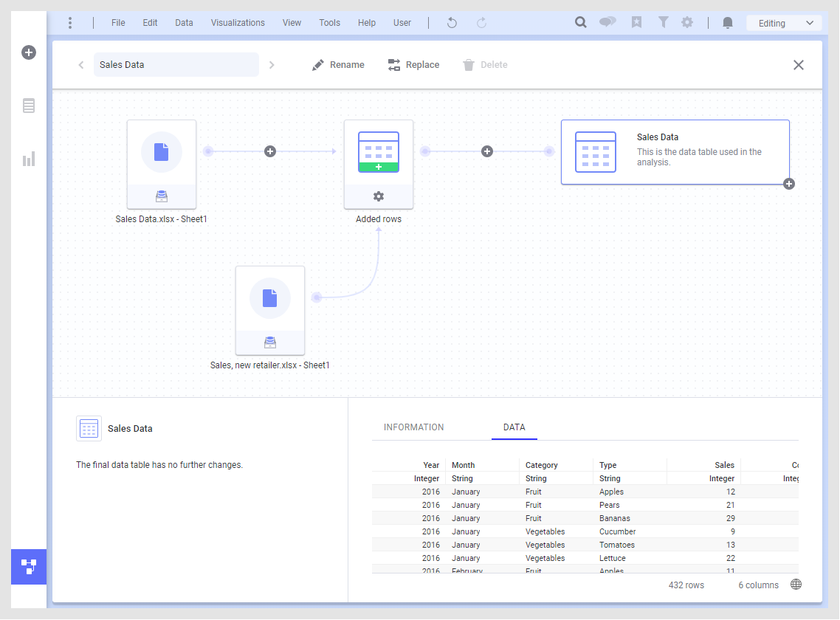This screenshot has width=840, height=620.
Task: Open the three-dot menu left of File
Action: 70,23
